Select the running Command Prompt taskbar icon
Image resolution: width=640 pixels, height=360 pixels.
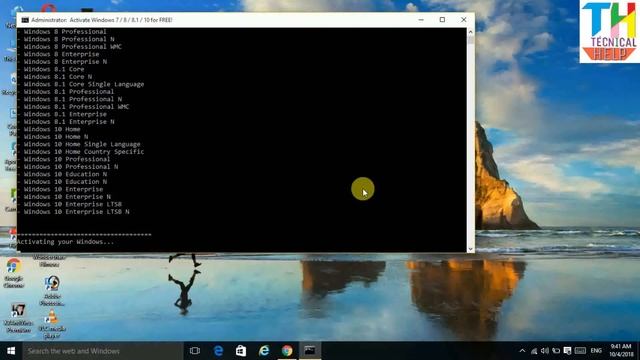310,351
